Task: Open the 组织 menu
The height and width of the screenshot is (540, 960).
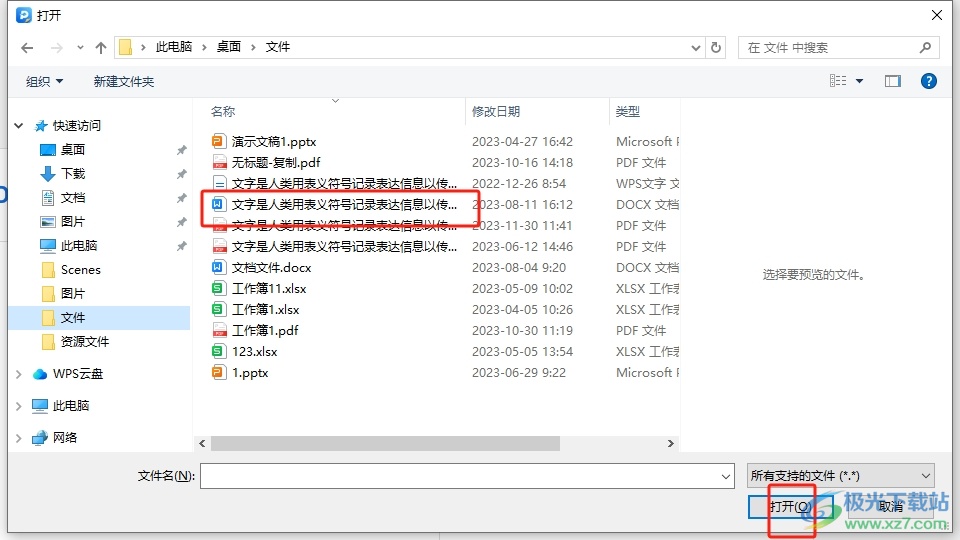Action: tap(44, 81)
